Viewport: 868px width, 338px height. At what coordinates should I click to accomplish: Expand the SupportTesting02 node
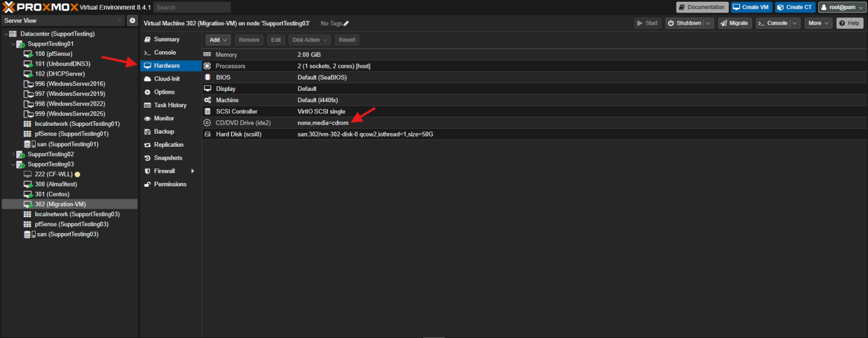[x=13, y=154]
